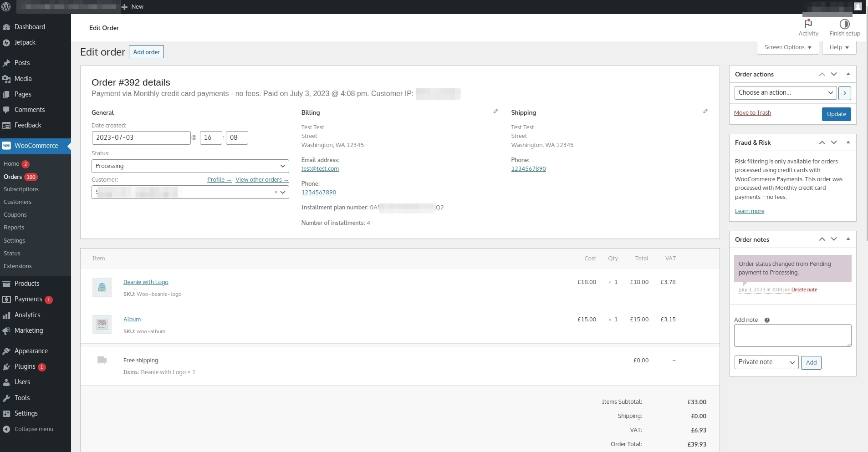Viewport: 868px width, 452px height.
Task: Click the Pages sidebar icon
Action: (x=6, y=95)
